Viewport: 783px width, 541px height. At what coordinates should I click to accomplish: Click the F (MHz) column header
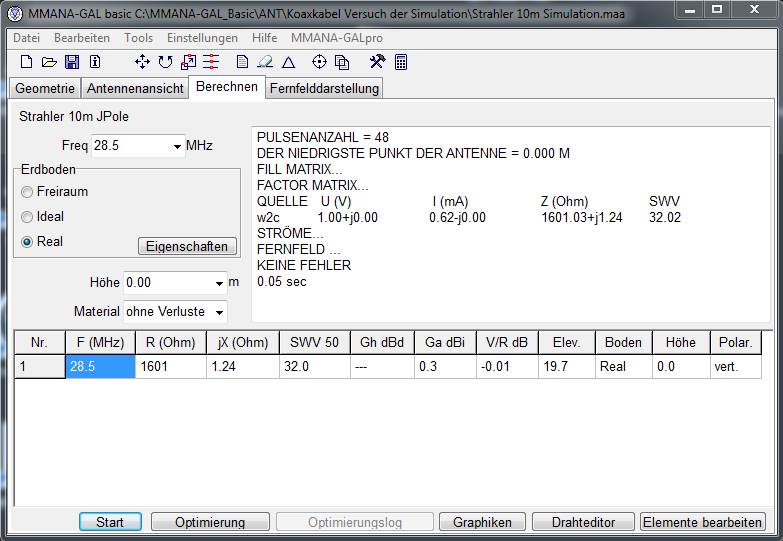pyautogui.click(x=100, y=342)
